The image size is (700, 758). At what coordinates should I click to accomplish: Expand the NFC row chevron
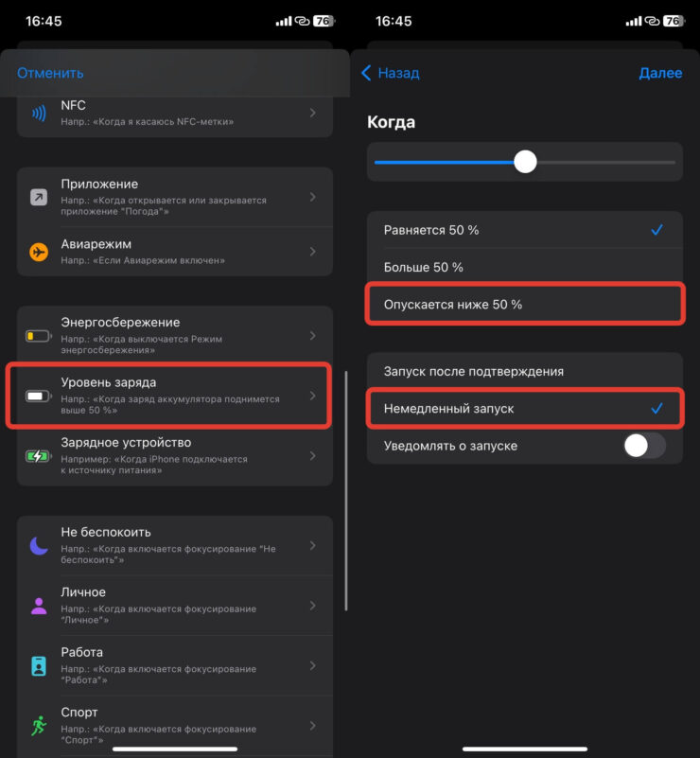313,114
